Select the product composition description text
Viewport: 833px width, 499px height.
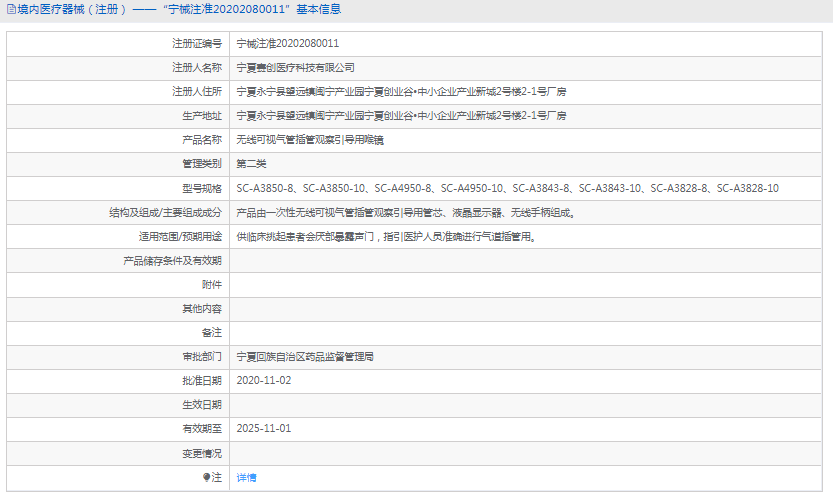406,213
